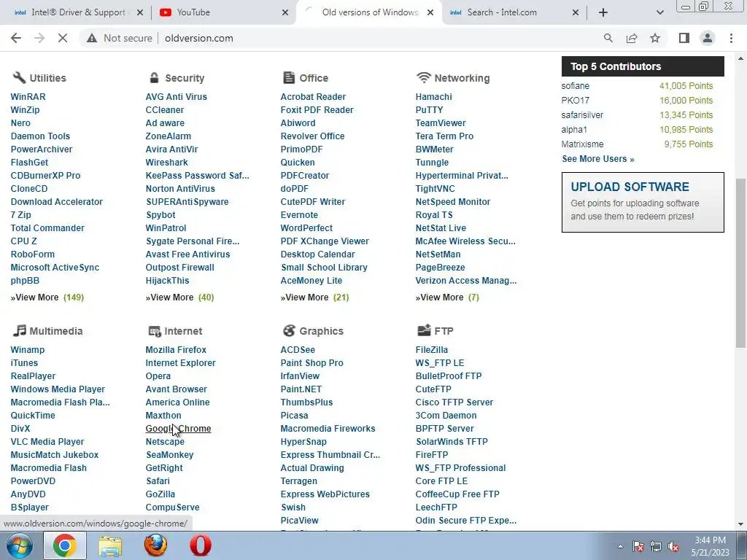This screenshot has height=560, width=747.
Task: Open contributor PKO17's profile
Action: point(575,101)
